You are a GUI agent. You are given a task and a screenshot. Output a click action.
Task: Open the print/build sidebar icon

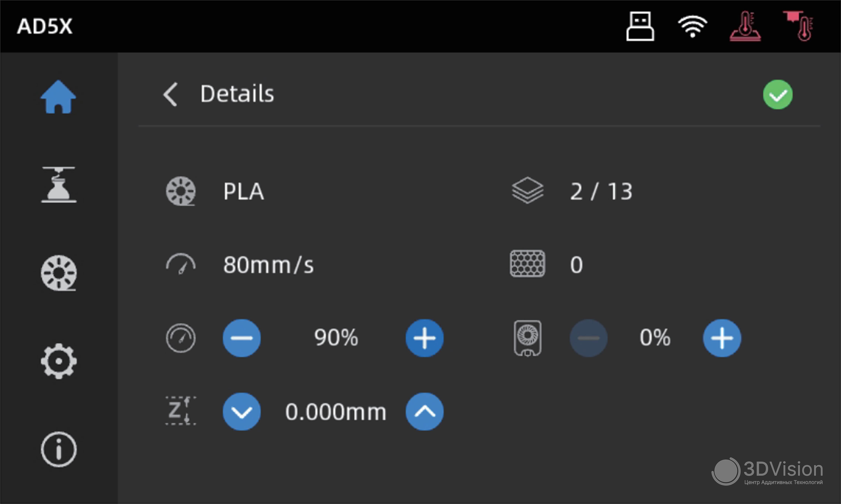point(59,185)
